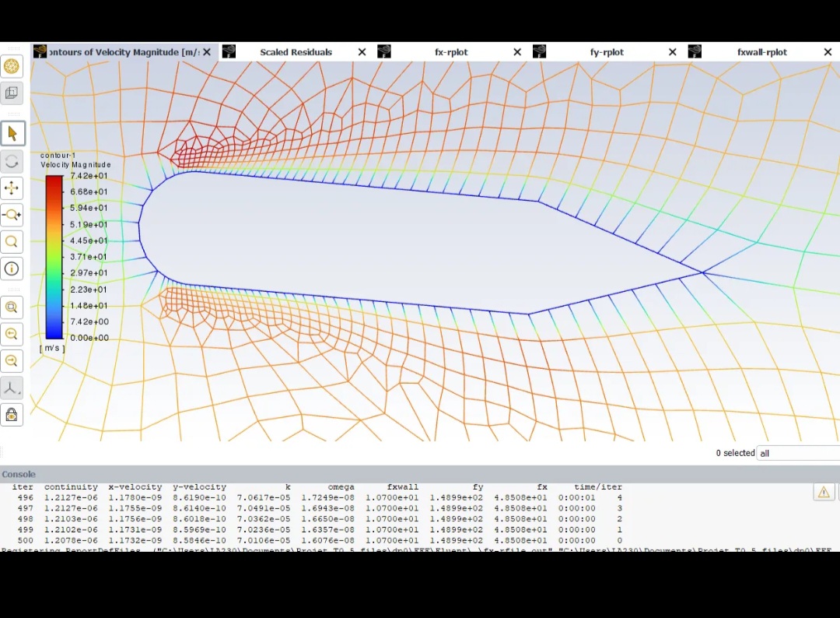Switch to the fy-rplot tab

pos(607,52)
